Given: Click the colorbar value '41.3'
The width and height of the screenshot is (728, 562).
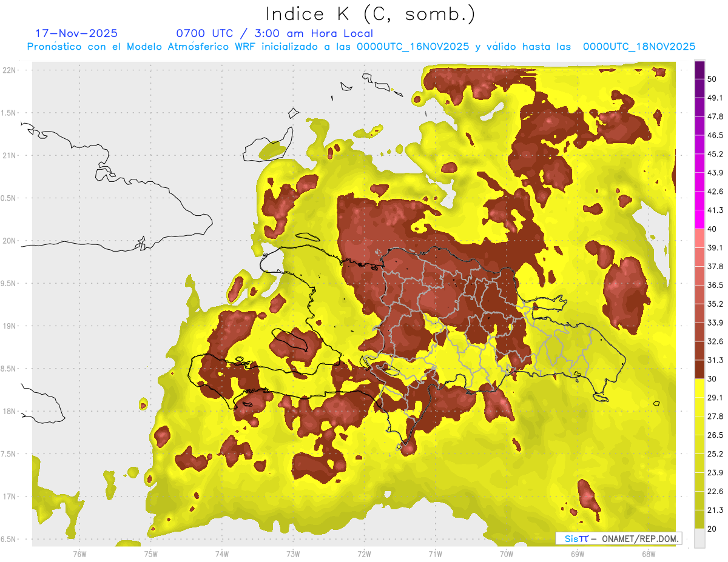Looking at the screenshot, I should [715, 210].
